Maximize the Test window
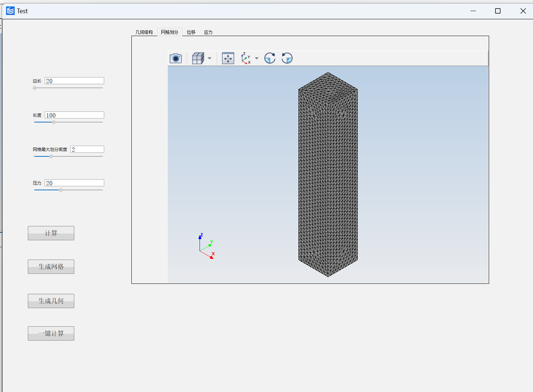Viewport: 533px width, 392px height. (498, 11)
